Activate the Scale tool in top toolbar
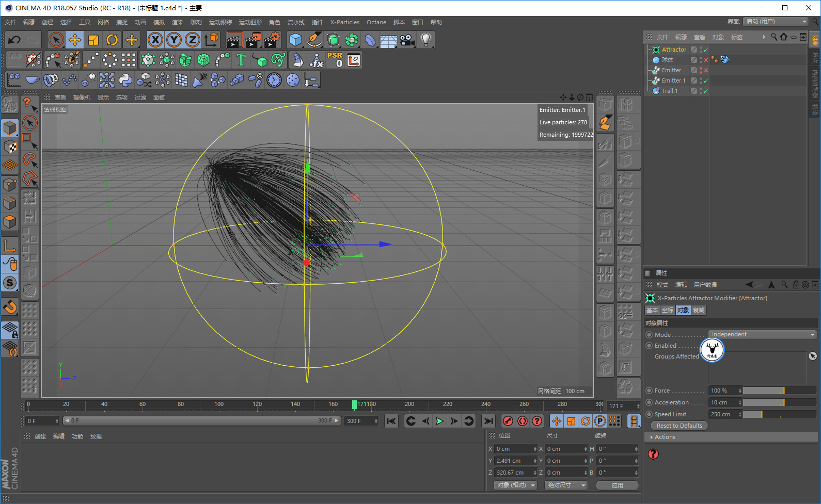This screenshot has width=821, height=504. [93, 40]
